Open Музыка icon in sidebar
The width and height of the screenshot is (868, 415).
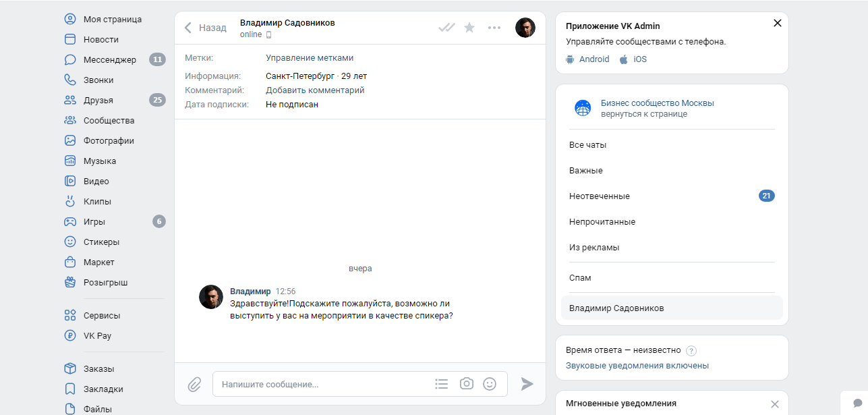tap(70, 161)
